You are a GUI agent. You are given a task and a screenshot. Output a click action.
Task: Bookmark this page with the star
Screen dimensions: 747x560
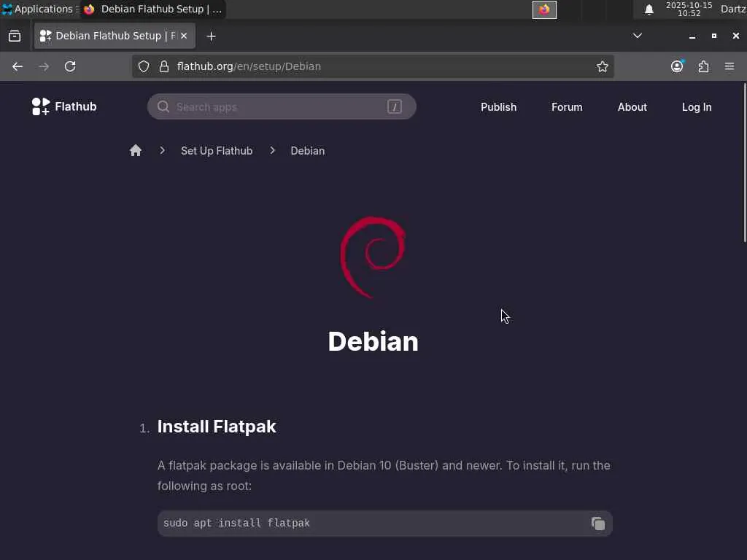[x=602, y=66]
